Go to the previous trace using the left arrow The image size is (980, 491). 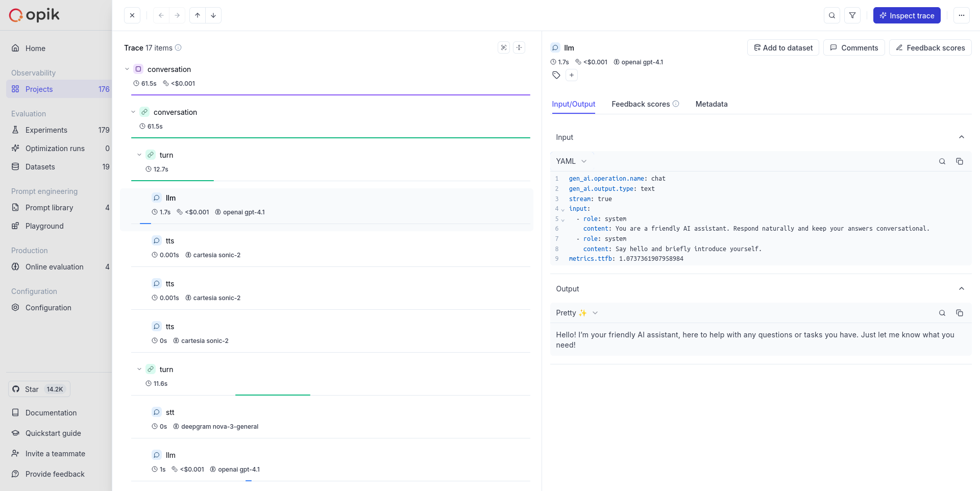tap(161, 15)
